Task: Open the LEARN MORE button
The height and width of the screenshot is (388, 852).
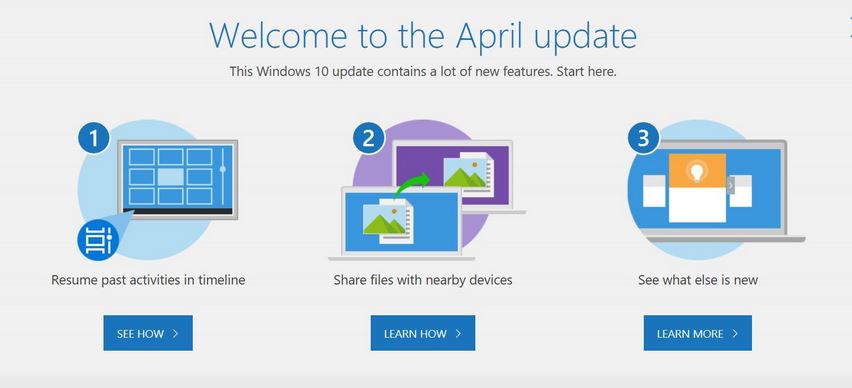Action: coord(698,333)
